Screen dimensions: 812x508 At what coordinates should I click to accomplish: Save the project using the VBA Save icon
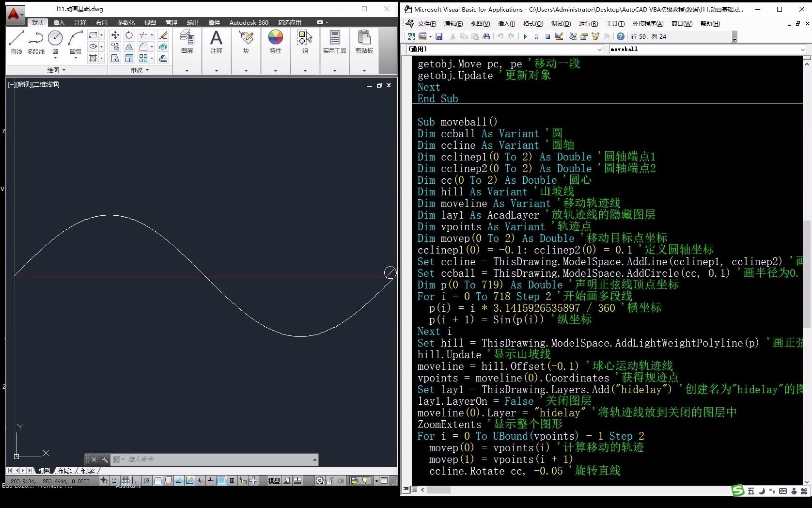point(439,36)
